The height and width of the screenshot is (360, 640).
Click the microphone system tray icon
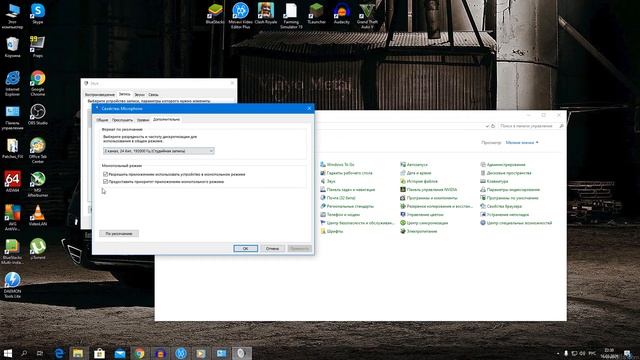point(566,353)
